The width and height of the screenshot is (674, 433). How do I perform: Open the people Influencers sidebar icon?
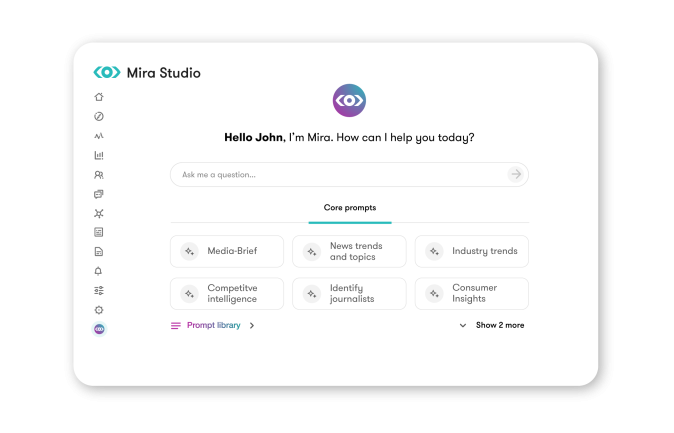99,175
